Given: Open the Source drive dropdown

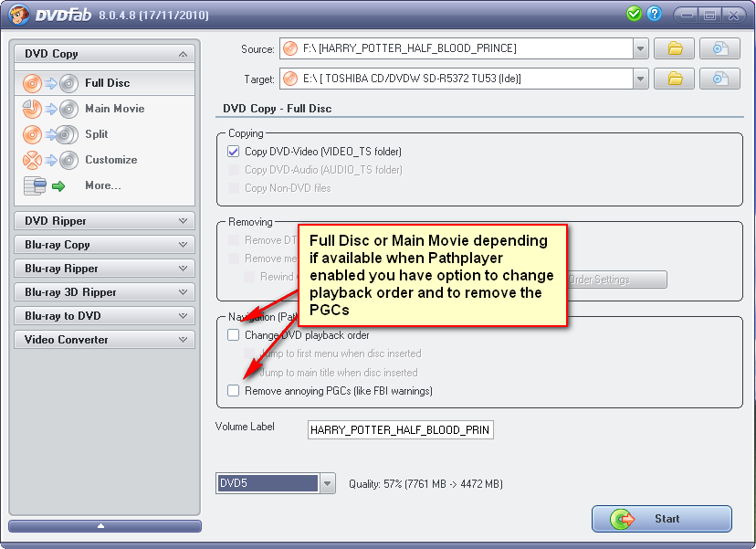Looking at the screenshot, I should point(640,48).
